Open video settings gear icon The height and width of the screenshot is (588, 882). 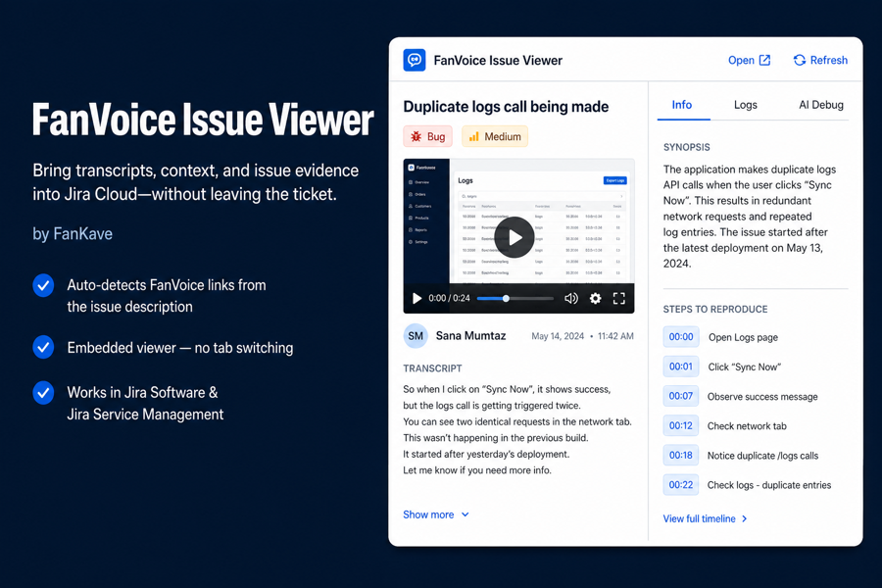tap(595, 298)
